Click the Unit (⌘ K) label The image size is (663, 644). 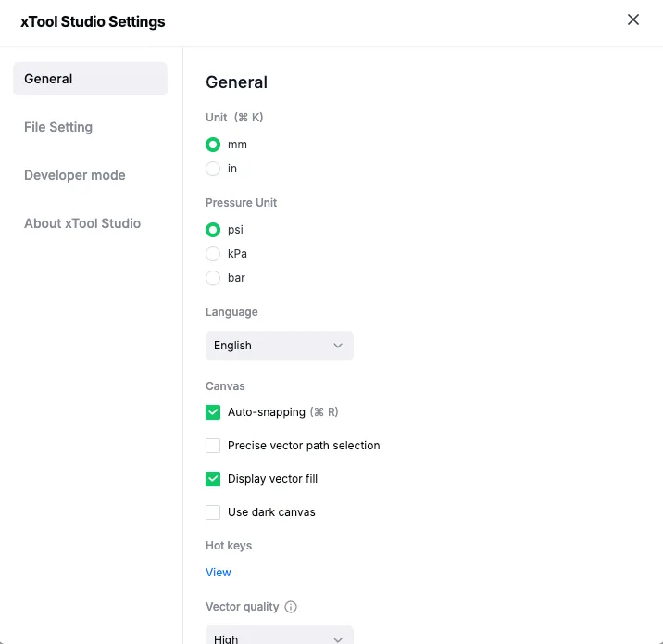[x=234, y=117]
